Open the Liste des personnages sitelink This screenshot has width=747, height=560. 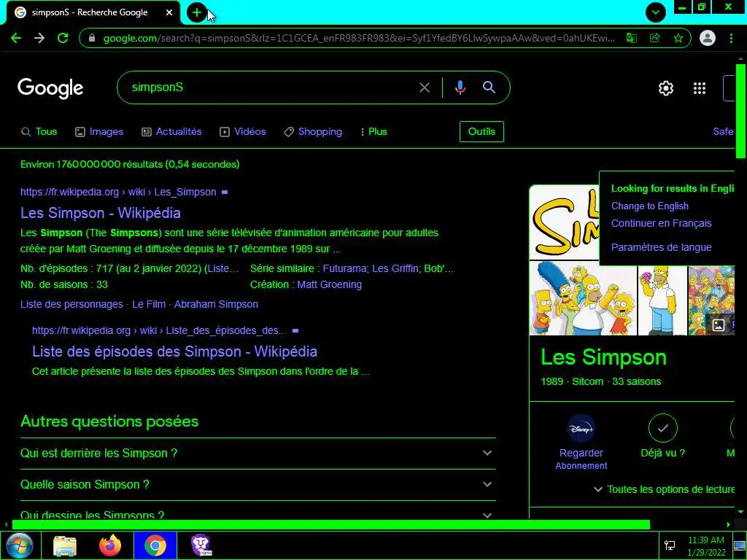71,304
